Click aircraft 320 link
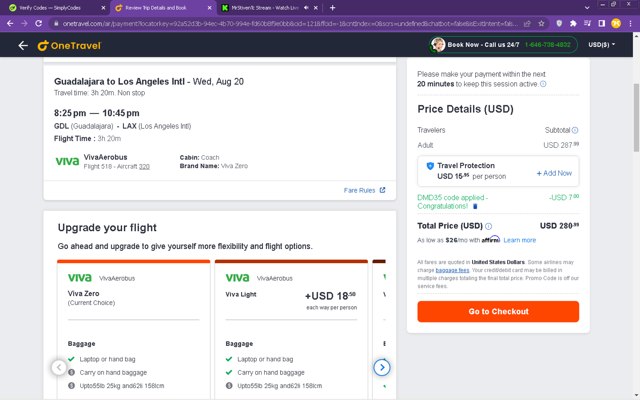Screen dimensions: 640x400 [x=144, y=167]
